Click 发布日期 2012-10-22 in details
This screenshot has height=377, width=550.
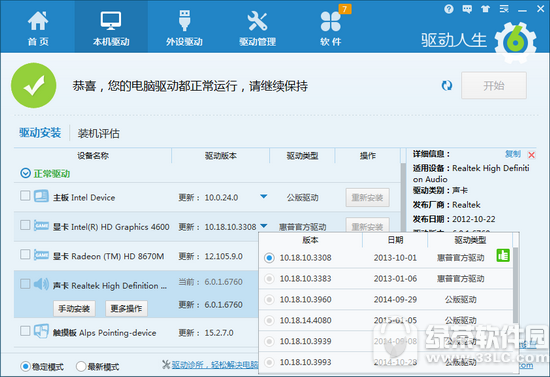tap(454, 219)
